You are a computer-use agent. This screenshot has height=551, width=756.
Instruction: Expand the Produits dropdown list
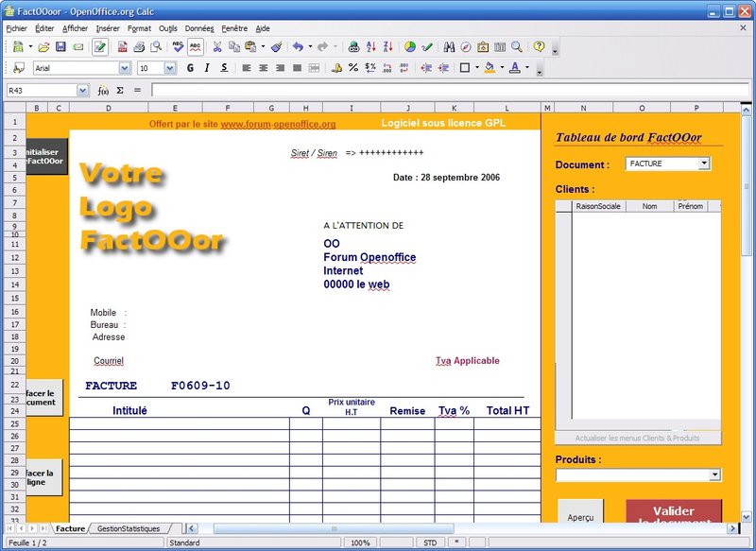click(x=714, y=475)
